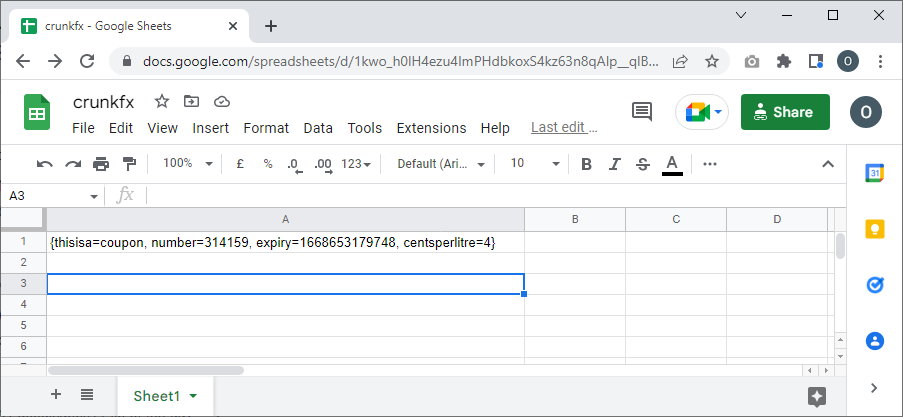The width and height of the screenshot is (903, 417).
Task: Open the Format menu
Action: (266, 128)
